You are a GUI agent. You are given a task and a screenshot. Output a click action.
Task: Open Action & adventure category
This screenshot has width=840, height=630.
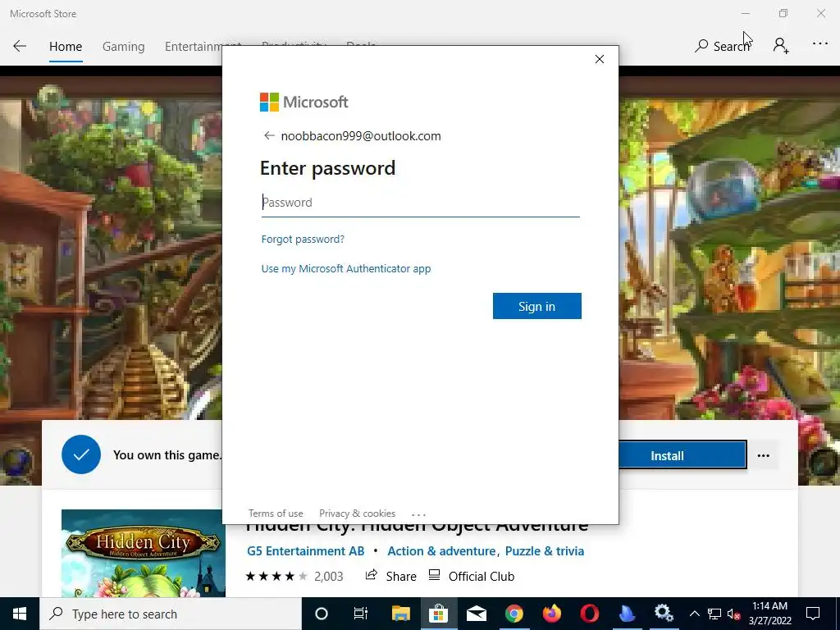coord(441,550)
